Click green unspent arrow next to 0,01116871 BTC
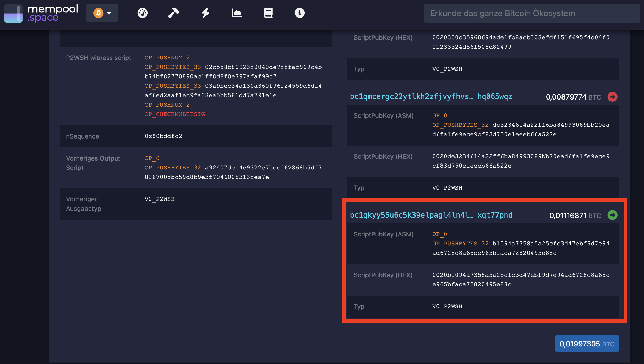644x364 pixels. (613, 215)
